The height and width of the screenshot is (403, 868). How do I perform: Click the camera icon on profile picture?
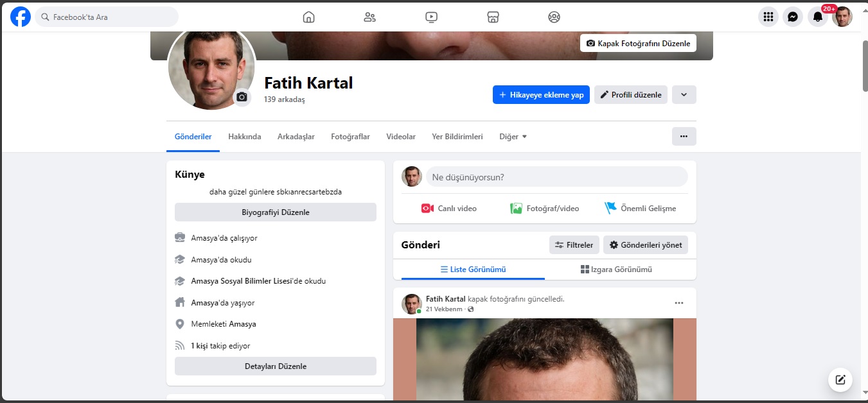tap(242, 97)
